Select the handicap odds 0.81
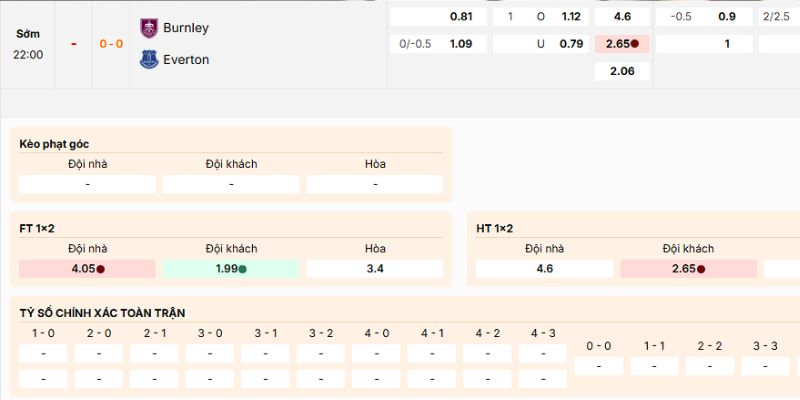800x400 pixels. [461, 17]
